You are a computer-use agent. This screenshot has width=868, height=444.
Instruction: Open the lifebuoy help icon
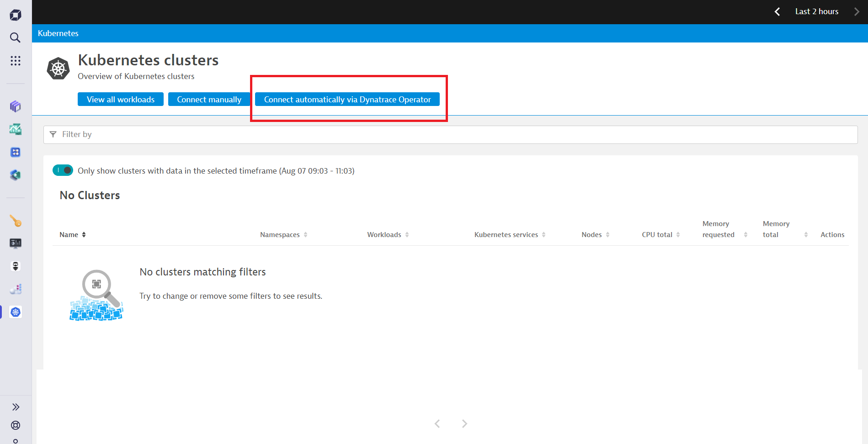coord(16,425)
